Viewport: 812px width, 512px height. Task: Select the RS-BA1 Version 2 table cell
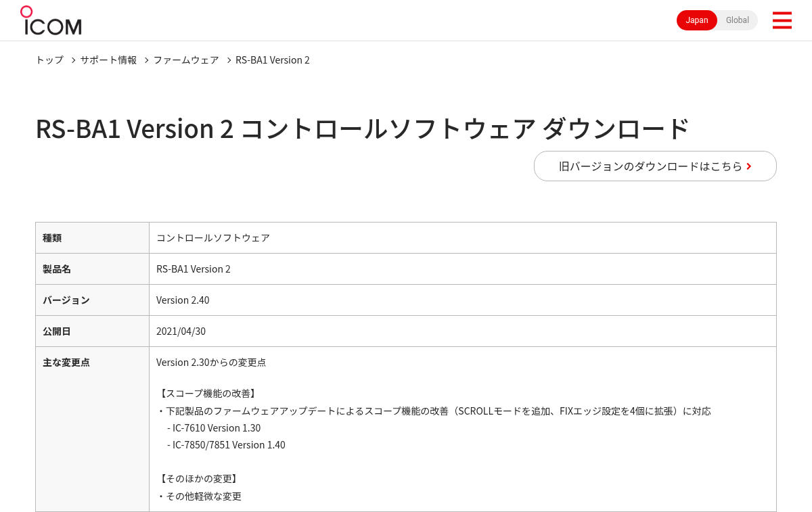click(x=462, y=269)
